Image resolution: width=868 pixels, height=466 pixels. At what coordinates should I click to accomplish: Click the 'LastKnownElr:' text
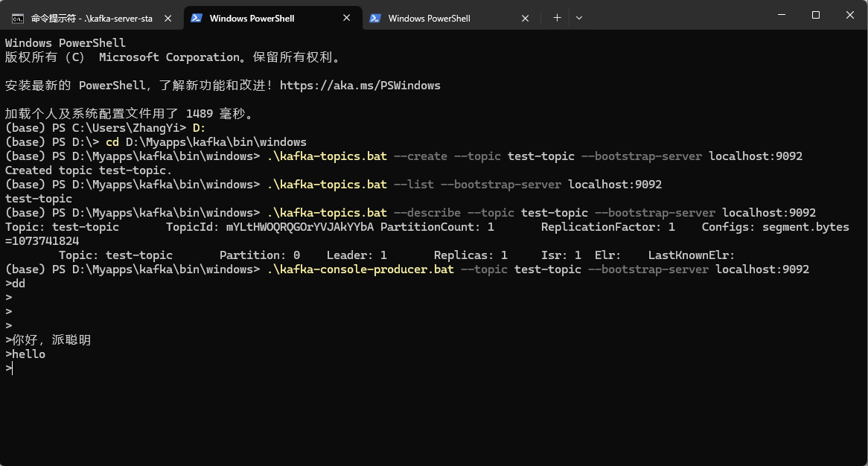pyautogui.click(x=692, y=255)
